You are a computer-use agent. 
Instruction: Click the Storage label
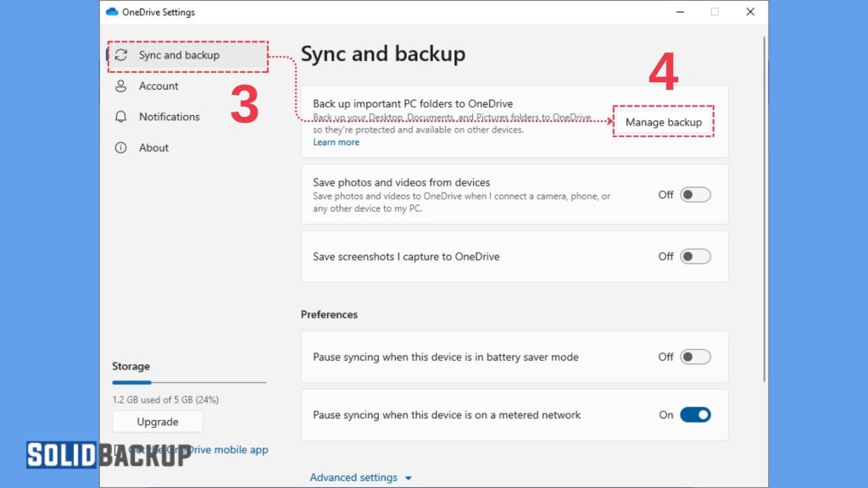[x=131, y=366]
